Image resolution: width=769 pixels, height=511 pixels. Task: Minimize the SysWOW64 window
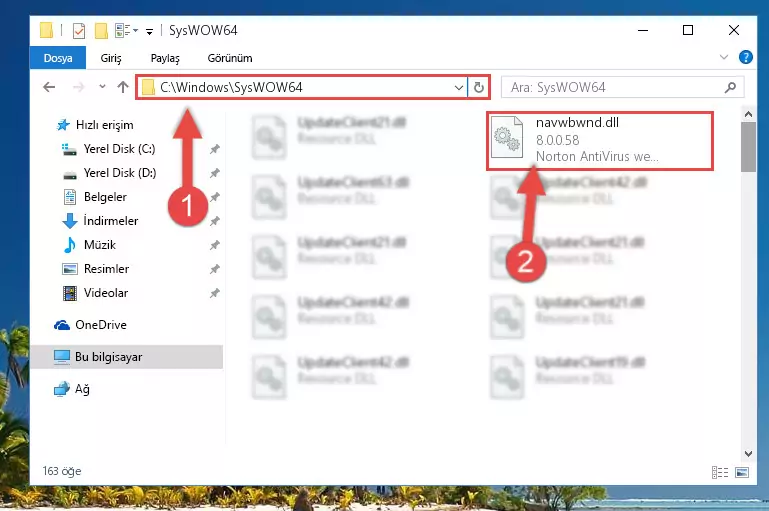643,30
